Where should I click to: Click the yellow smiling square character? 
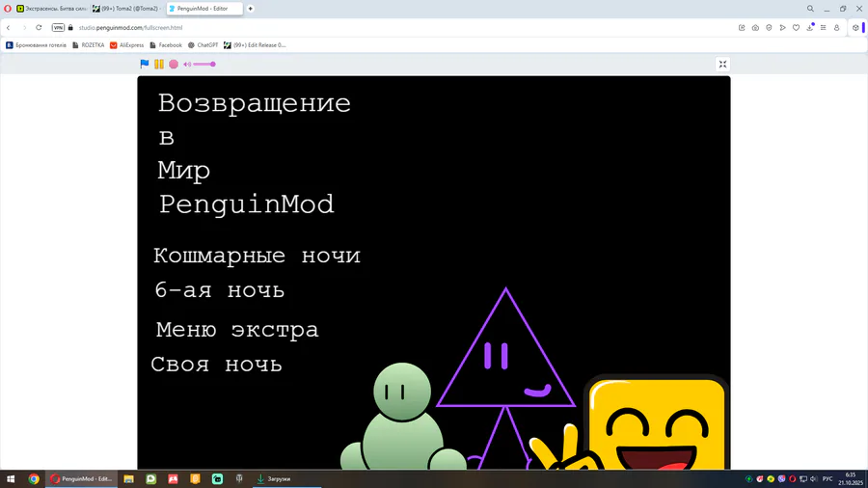656,423
